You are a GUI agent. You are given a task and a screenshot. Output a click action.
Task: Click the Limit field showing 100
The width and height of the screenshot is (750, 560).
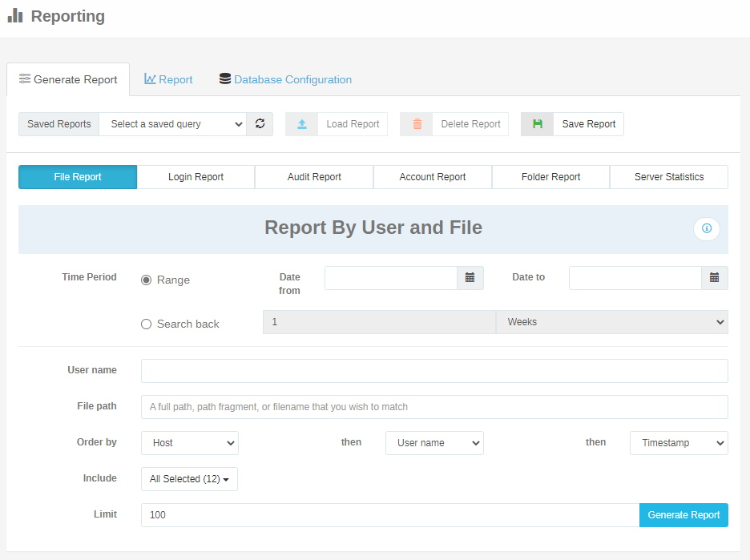[x=390, y=515]
